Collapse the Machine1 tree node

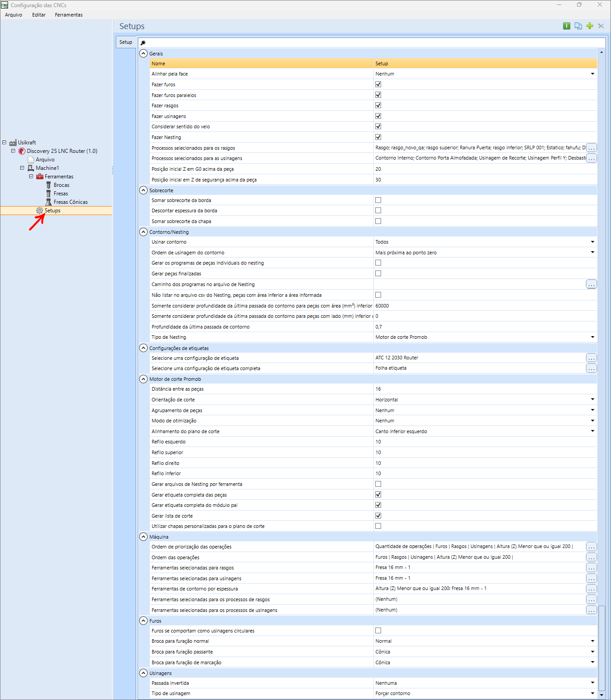[22, 168]
